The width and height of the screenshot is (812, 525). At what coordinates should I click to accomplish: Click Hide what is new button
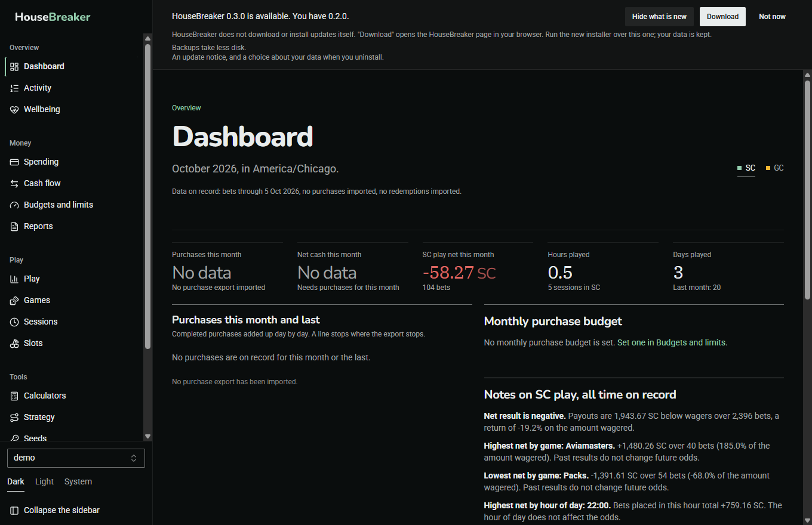point(659,17)
